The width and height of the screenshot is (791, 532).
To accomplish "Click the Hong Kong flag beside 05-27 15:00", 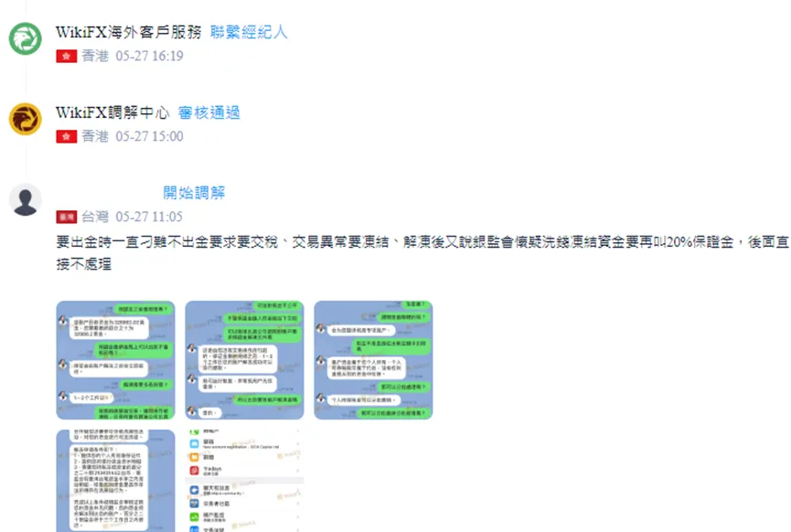I will click(66, 136).
